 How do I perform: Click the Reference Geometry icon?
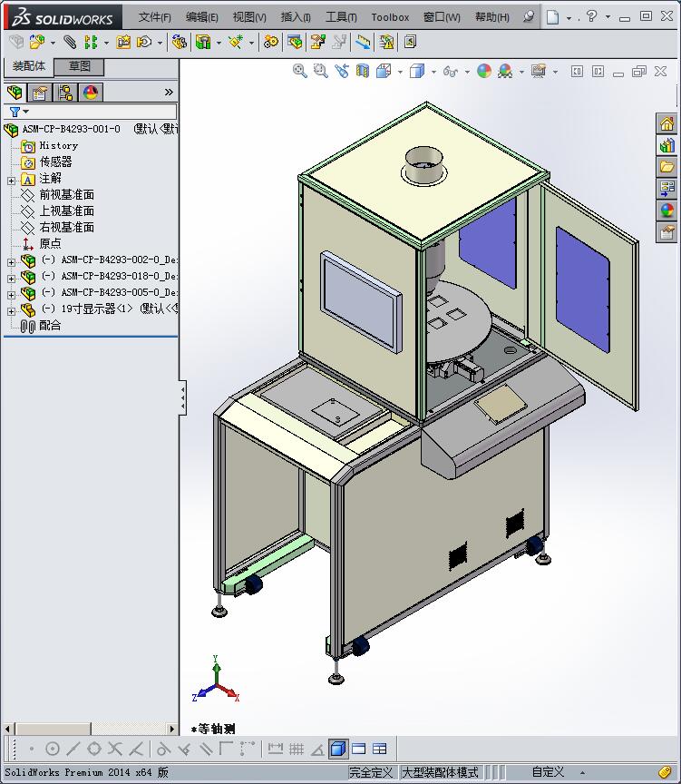(x=236, y=42)
